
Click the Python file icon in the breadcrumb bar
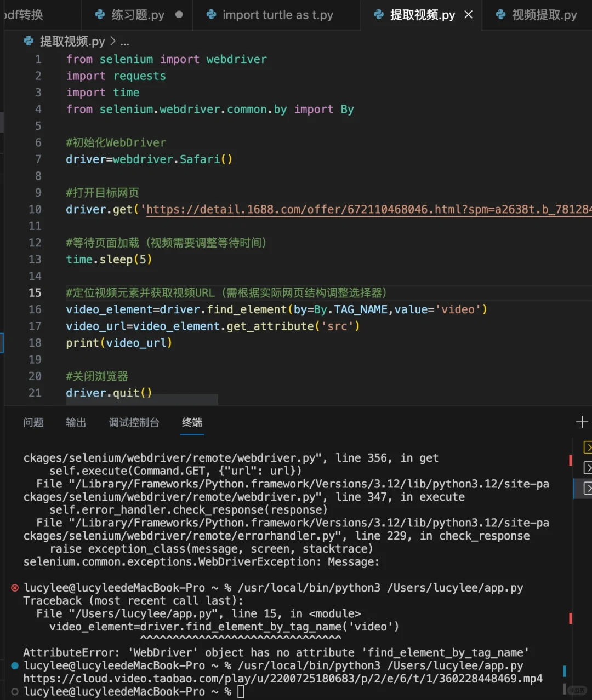[28, 41]
